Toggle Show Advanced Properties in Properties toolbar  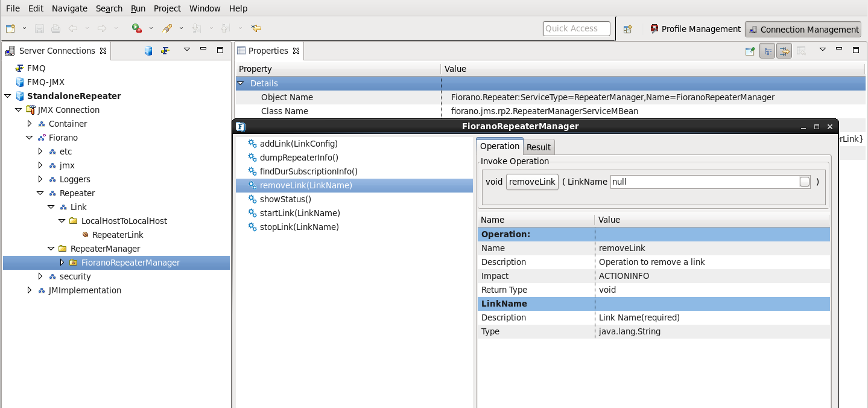tap(784, 51)
